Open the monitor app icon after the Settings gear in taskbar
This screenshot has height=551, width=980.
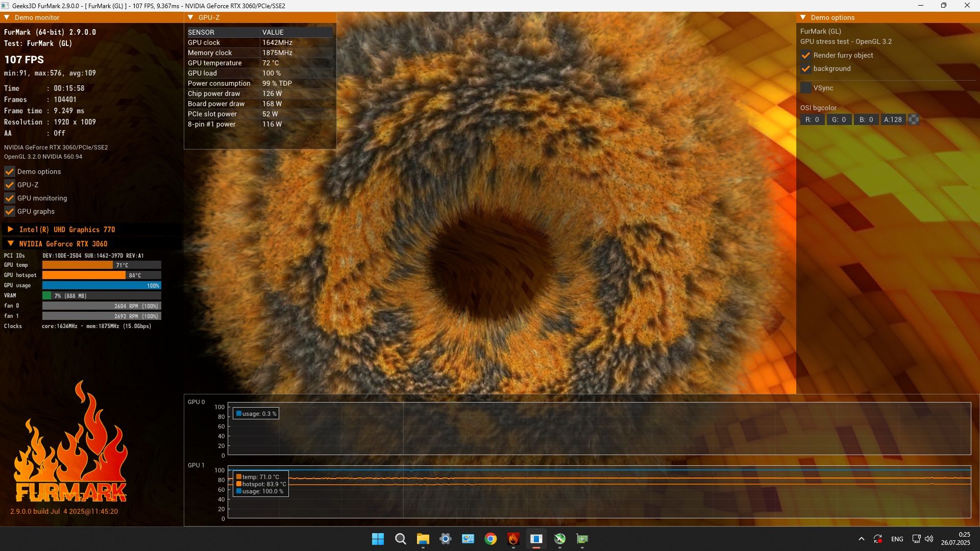coord(468,539)
